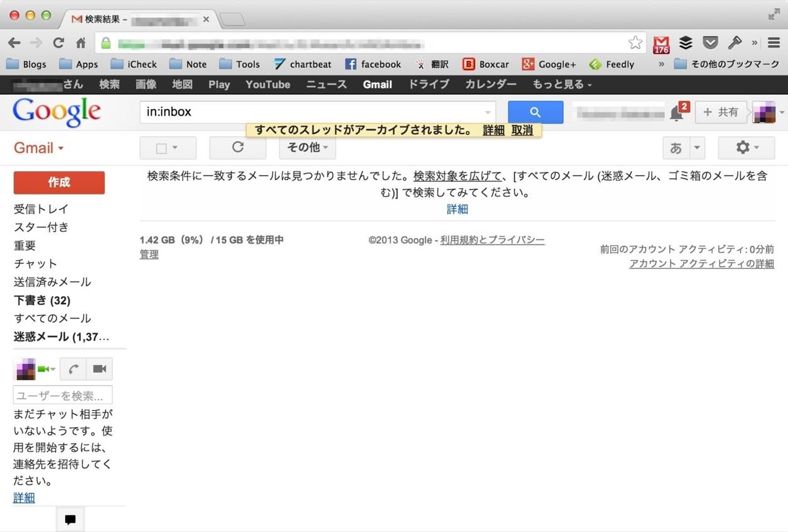Viewport: 788px width, 532px height.
Task: Click the chat avatar thumbnail in sidebar
Action: pyautogui.click(x=25, y=369)
